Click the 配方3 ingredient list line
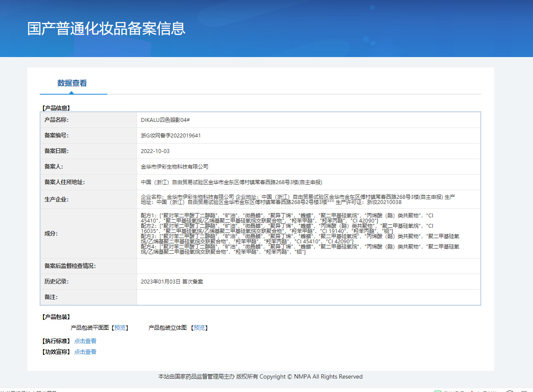 [300, 239]
